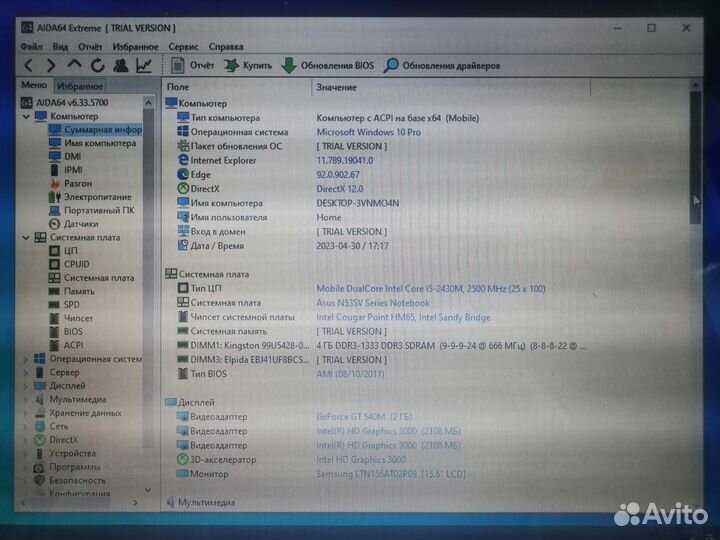This screenshot has width=720, height=540.
Task: Open the Избранное menu in the menu bar
Action: [x=135, y=47]
